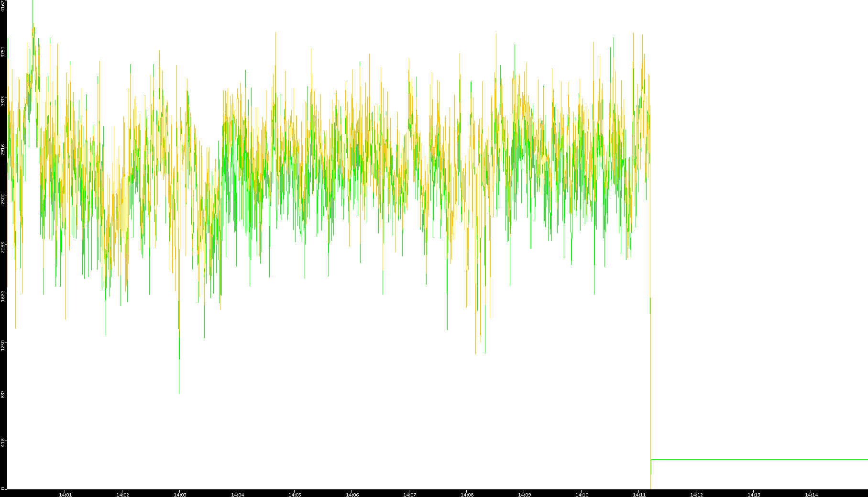
Task: Click the flat green line after 14:11
Action: pos(759,459)
